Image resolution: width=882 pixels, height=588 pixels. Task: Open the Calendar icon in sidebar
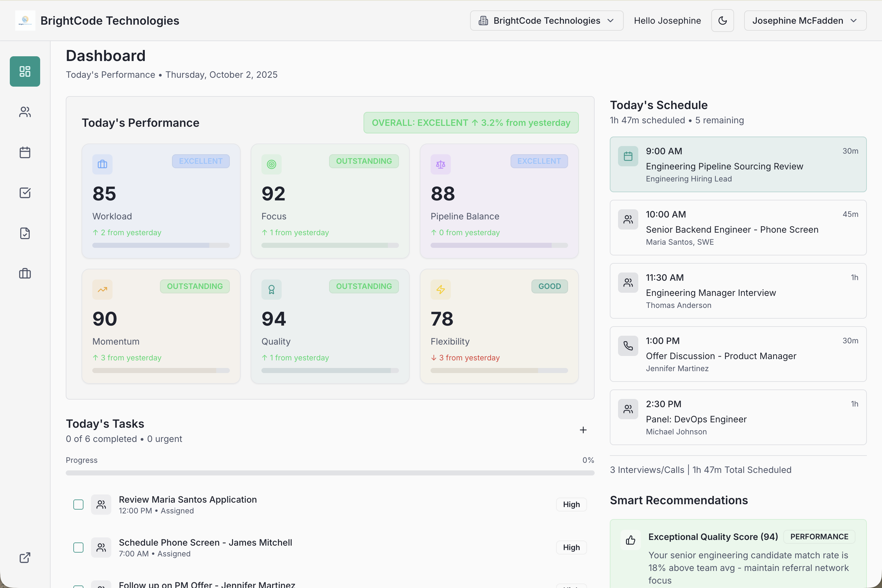pyautogui.click(x=25, y=152)
